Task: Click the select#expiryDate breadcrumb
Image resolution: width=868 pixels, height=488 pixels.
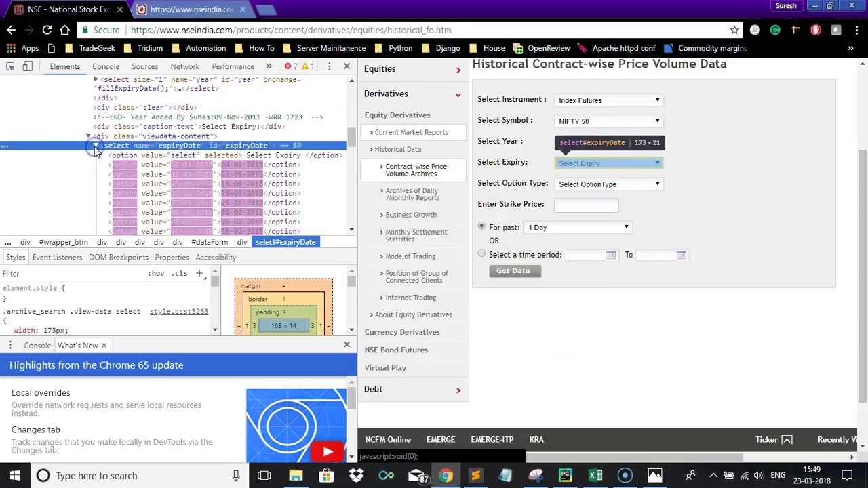Action: [285, 242]
